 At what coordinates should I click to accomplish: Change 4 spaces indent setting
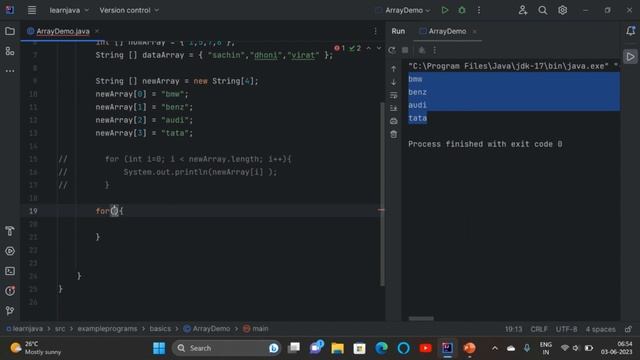(x=600, y=329)
